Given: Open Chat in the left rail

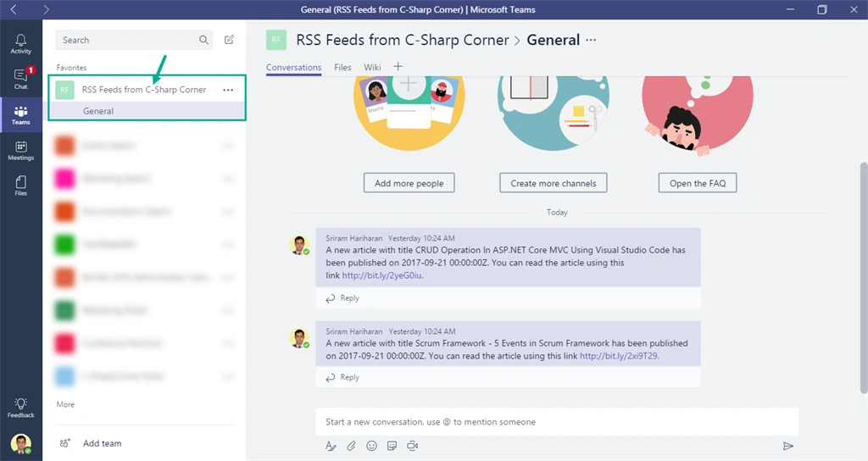Looking at the screenshot, I should (x=21, y=79).
